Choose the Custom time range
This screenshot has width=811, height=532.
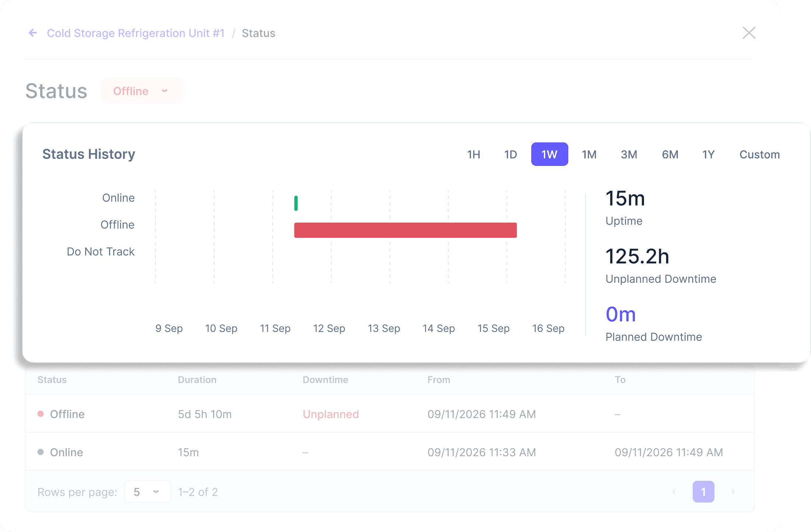(x=759, y=154)
